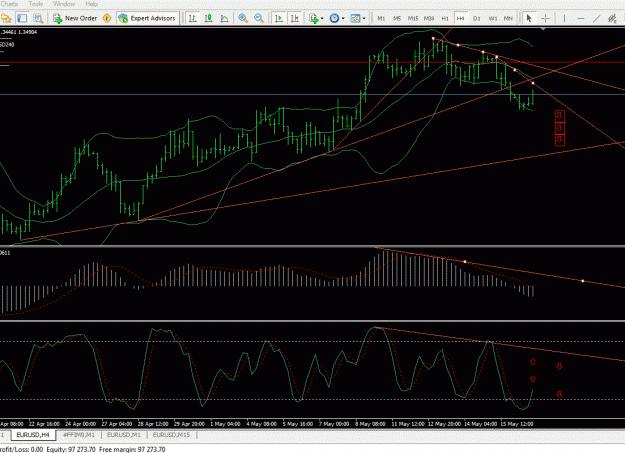Select the W1 timeframe
625x453 pixels.
click(x=493, y=18)
